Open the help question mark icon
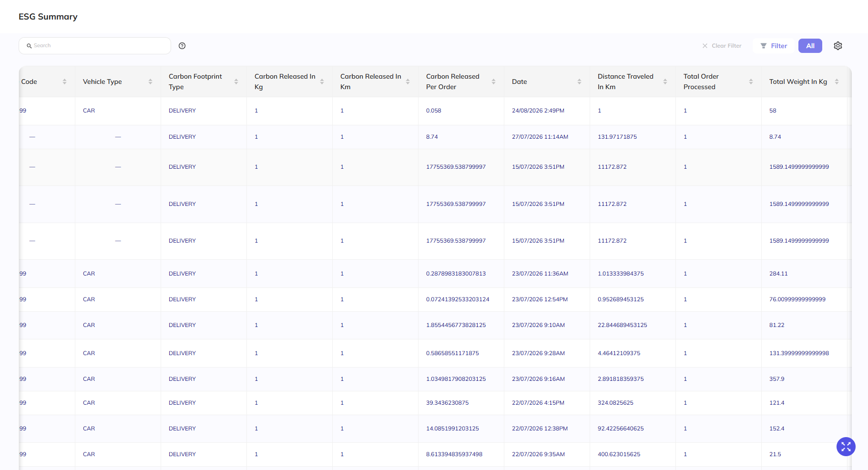The height and width of the screenshot is (470, 868). 182,46
